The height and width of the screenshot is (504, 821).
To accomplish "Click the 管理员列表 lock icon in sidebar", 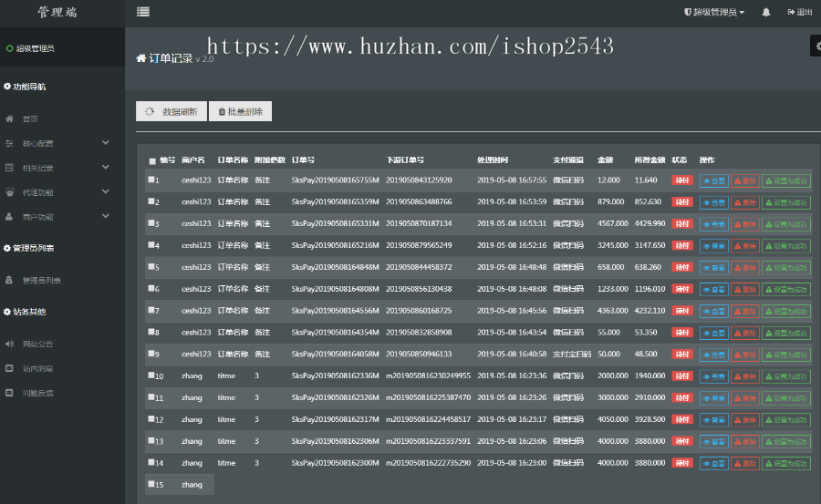I will coord(10,281).
